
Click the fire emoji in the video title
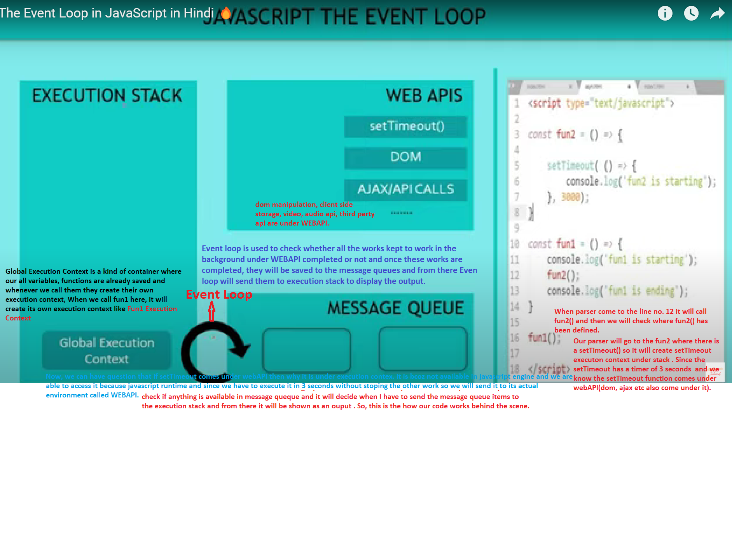point(225,14)
